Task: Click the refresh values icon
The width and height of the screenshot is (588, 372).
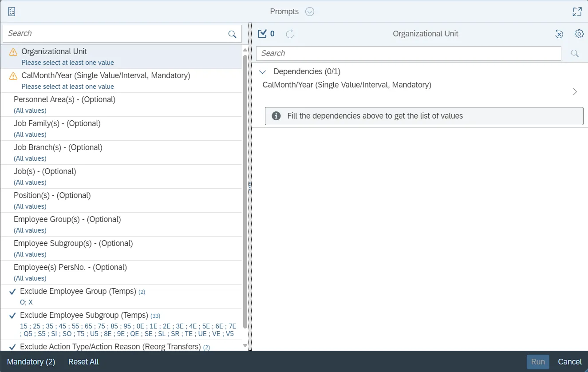Action: pyautogui.click(x=290, y=34)
